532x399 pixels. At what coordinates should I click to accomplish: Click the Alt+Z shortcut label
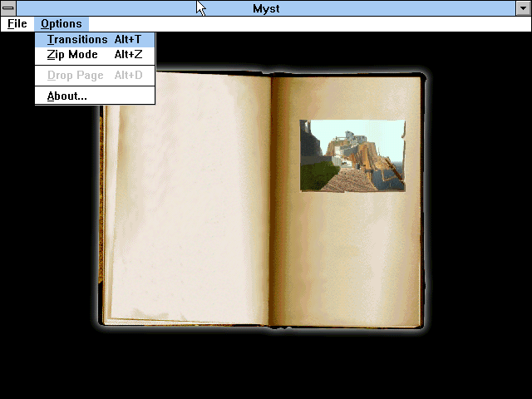pyautogui.click(x=128, y=55)
